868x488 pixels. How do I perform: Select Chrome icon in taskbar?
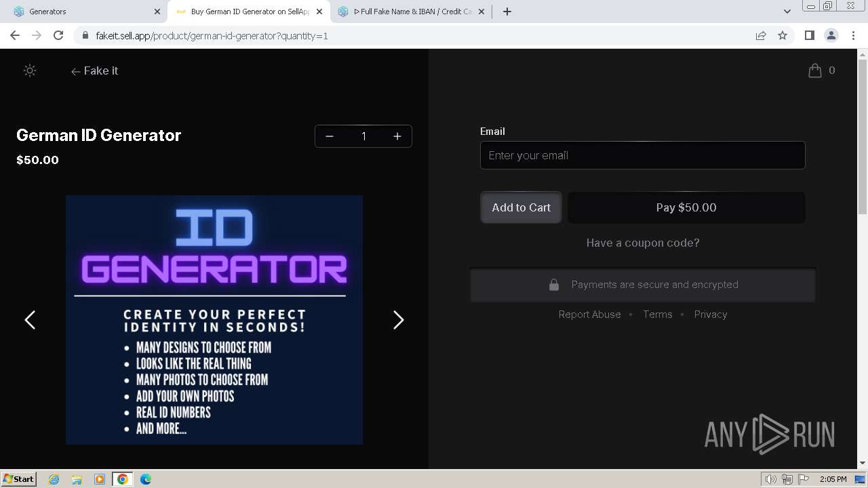pyautogui.click(x=122, y=479)
